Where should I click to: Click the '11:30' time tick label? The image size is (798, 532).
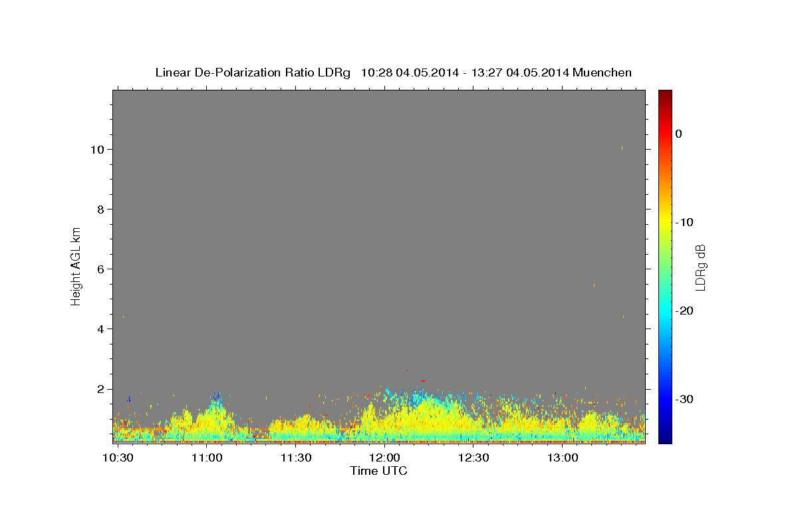pos(295,458)
